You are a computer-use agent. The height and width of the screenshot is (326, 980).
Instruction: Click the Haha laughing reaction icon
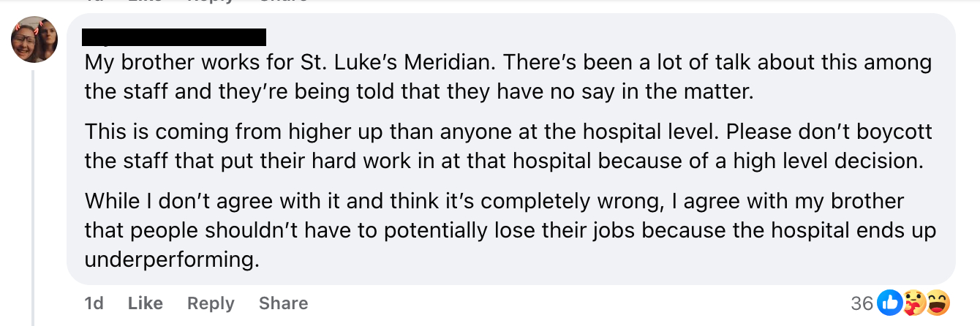(x=938, y=303)
